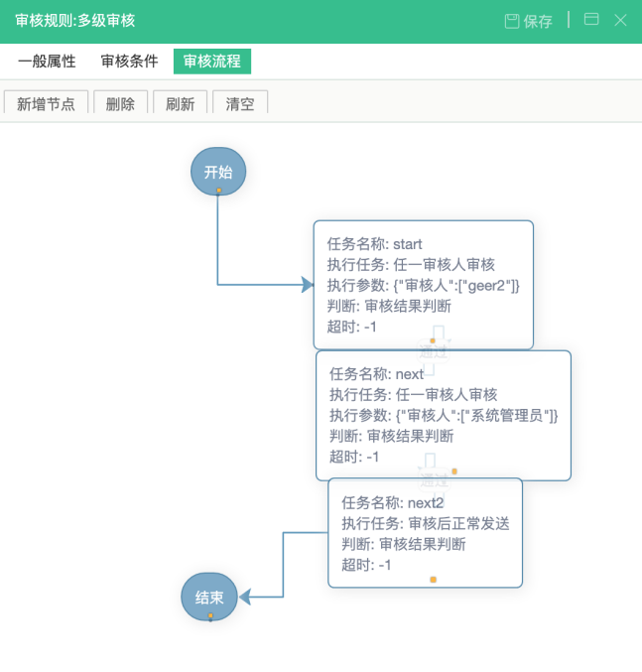Clear the canvas using the 清空 button
This screenshot has height=672, width=642.
240,103
